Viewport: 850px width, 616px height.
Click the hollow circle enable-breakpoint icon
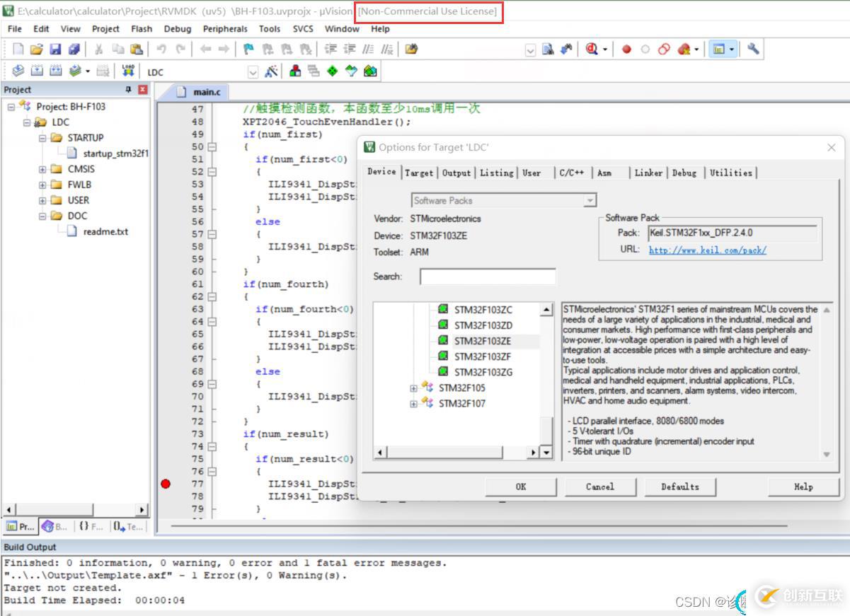pyautogui.click(x=645, y=49)
